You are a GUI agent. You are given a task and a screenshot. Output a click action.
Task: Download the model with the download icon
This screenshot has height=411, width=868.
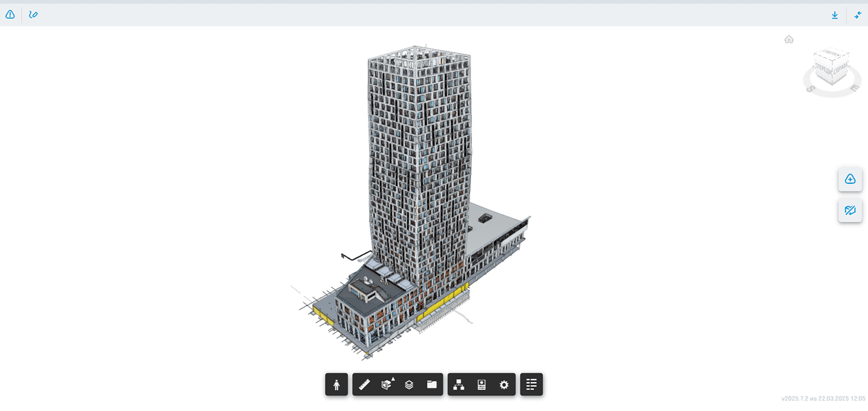[834, 14]
